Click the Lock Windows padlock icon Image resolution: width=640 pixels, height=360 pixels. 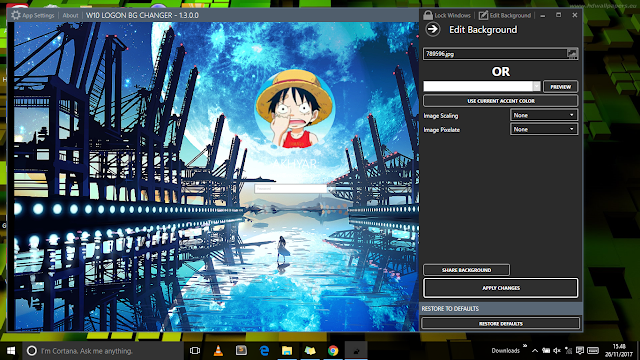pos(428,16)
